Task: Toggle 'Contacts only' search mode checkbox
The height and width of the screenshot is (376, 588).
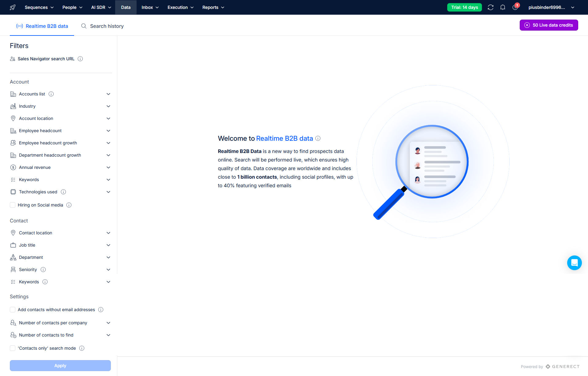Action: [x=13, y=348]
